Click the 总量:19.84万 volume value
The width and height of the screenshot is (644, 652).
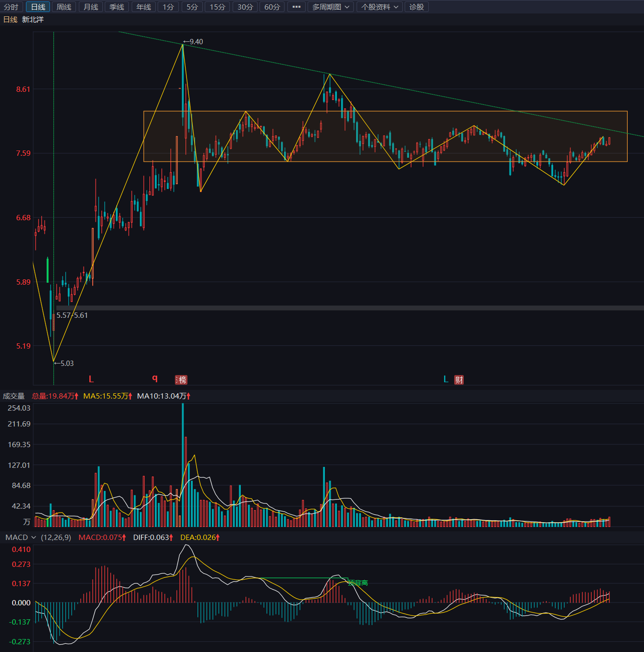pos(55,396)
